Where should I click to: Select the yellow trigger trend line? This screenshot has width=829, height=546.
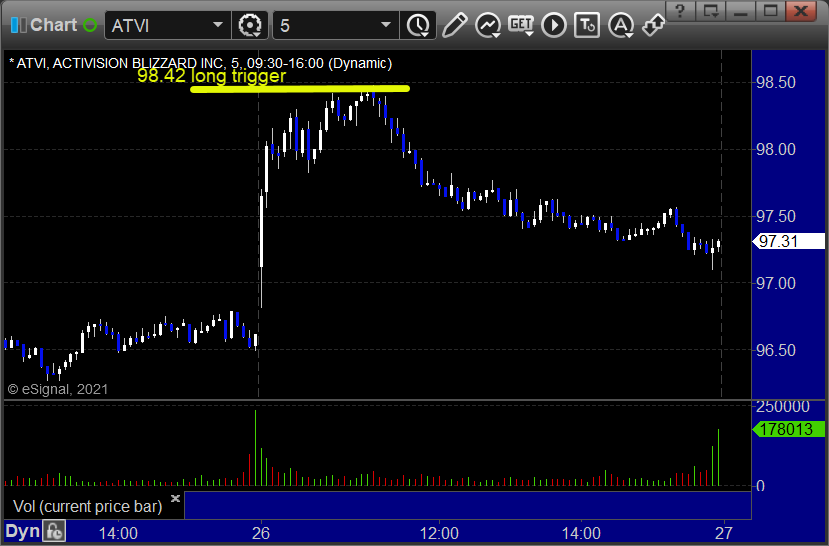(x=300, y=89)
